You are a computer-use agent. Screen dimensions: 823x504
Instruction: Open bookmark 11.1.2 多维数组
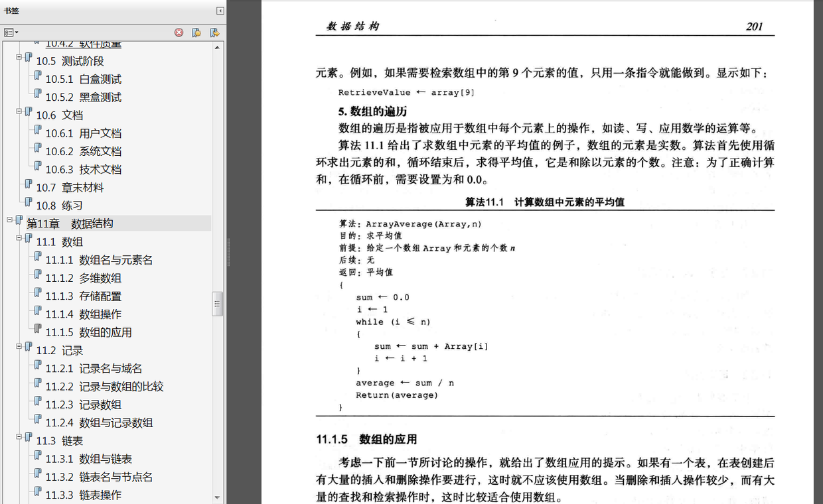(83, 278)
